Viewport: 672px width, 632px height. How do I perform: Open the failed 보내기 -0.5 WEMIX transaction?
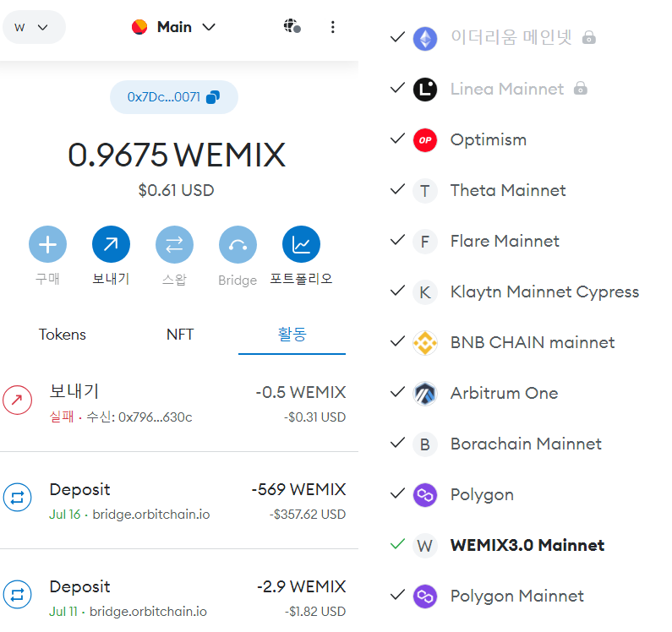[179, 403]
